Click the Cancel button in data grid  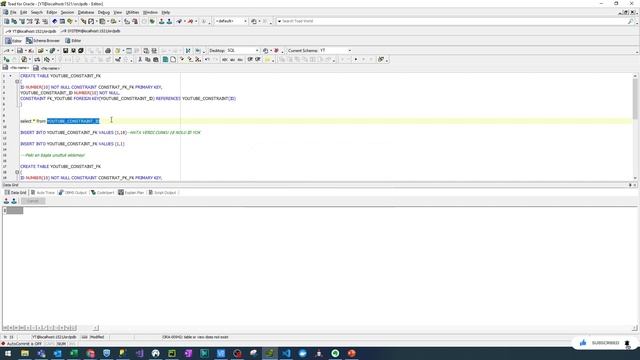pos(33,201)
